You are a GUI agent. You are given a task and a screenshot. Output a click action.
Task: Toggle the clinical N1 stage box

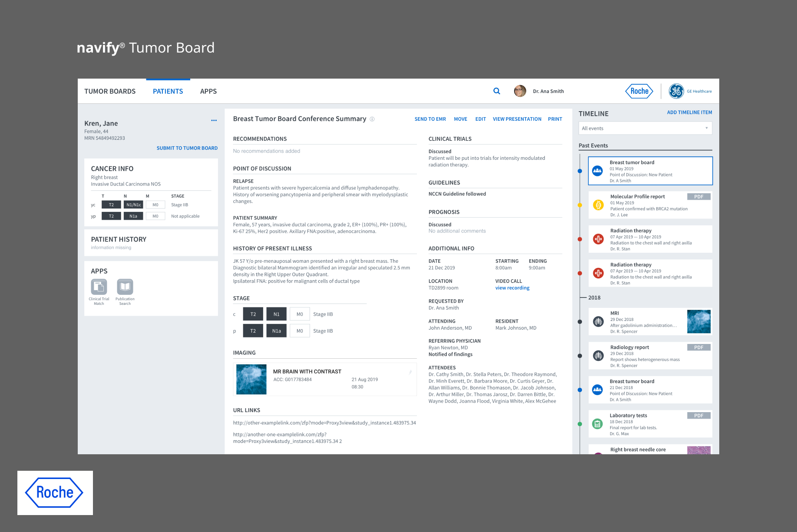[276, 314]
